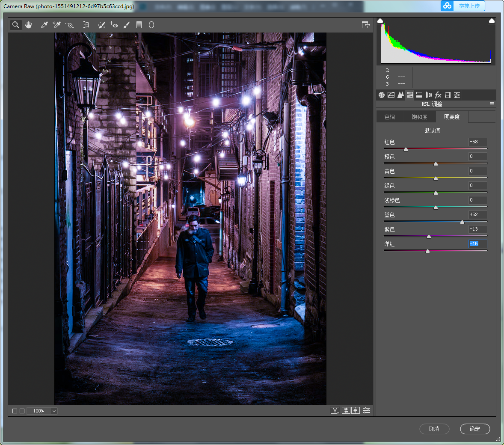504x445 pixels.
Task: Toggle highlight clipping warning in histogram
Action: [x=492, y=21]
